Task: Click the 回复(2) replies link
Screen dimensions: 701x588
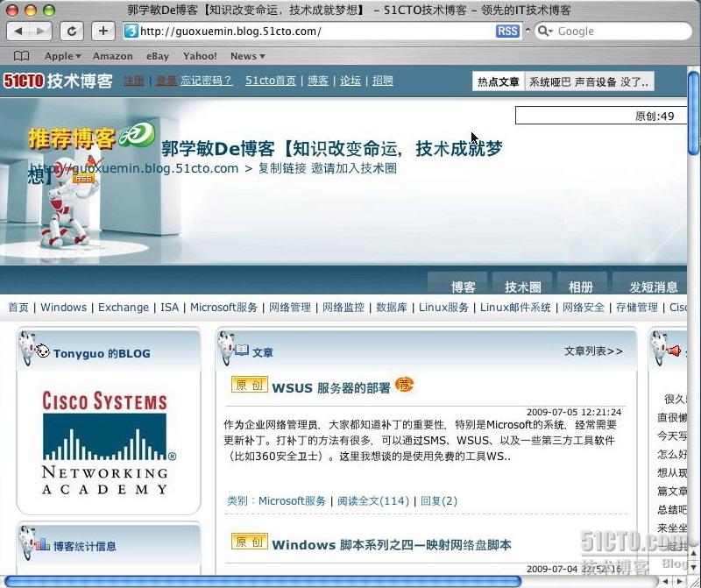Action: (x=439, y=500)
